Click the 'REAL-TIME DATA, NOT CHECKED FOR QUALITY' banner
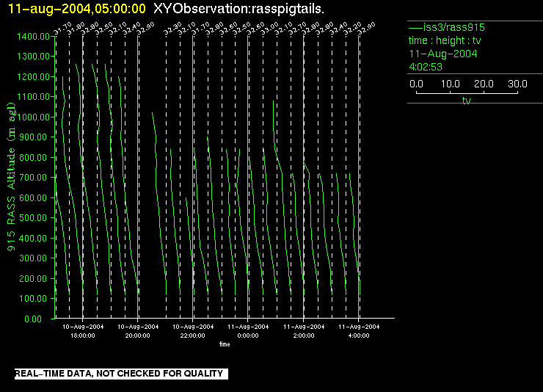Image resolution: width=543 pixels, height=392 pixels. 119,374
